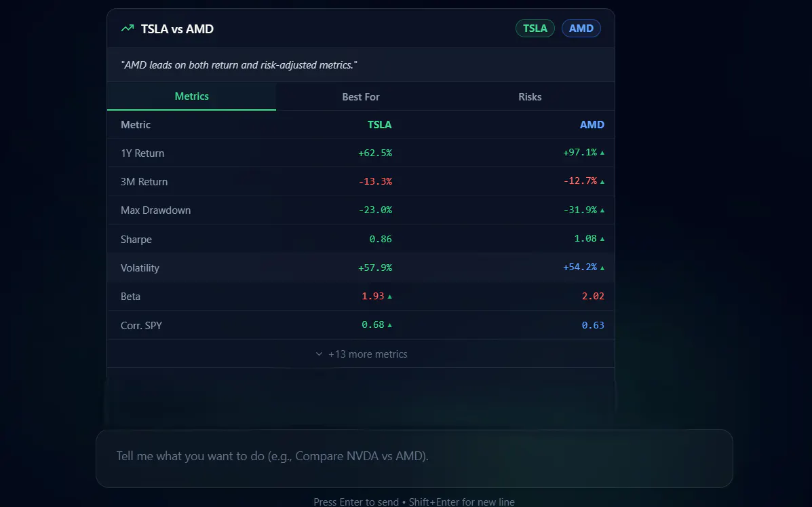
Task: Click the up-arrow marker beside AMD -31.9%
Action: (x=602, y=210)
